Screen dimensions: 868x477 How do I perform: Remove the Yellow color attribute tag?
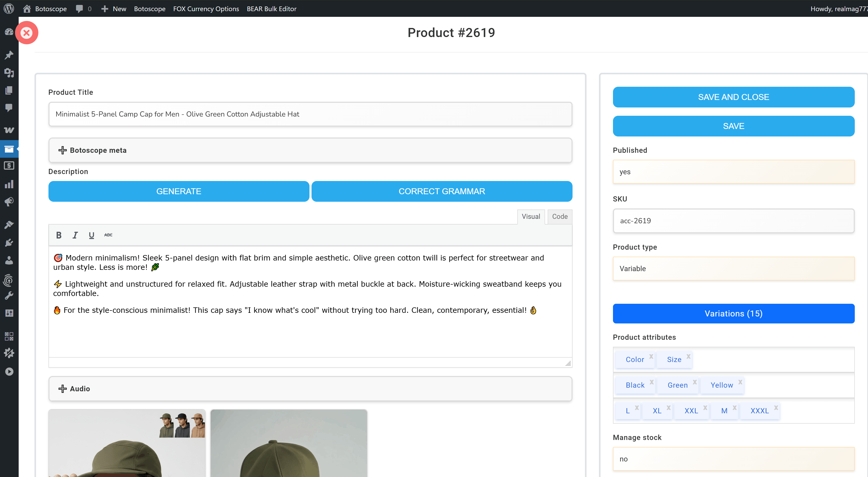740,382
